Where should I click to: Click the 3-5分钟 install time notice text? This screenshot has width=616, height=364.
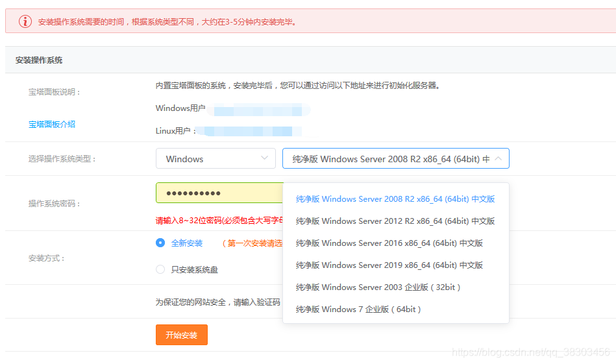point(167,21)
